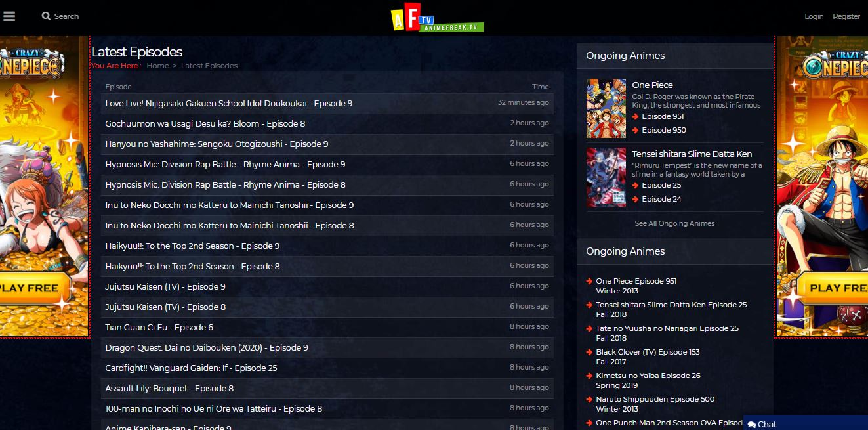
Task: Click the arrow beside Episode 950
Action: coord(635,130)
